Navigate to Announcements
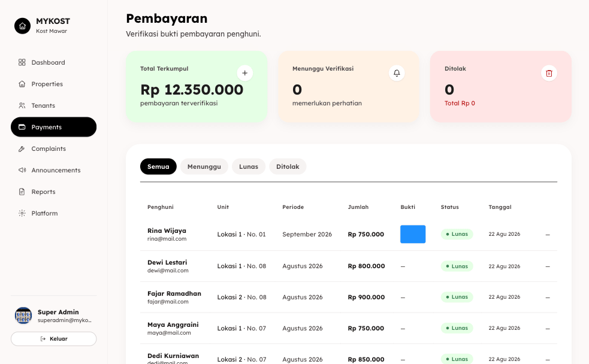This screenshot has height=364, width=589. pos(54,170)
